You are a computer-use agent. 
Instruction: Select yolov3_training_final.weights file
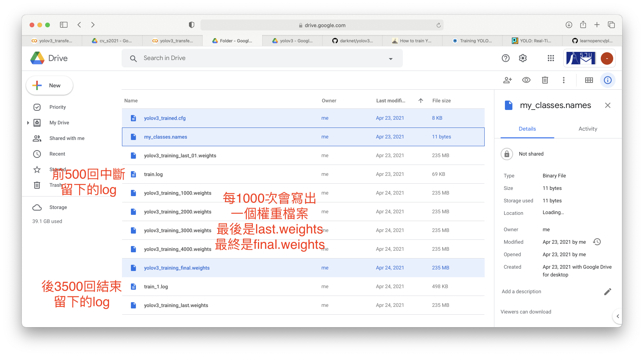[303, 268]
